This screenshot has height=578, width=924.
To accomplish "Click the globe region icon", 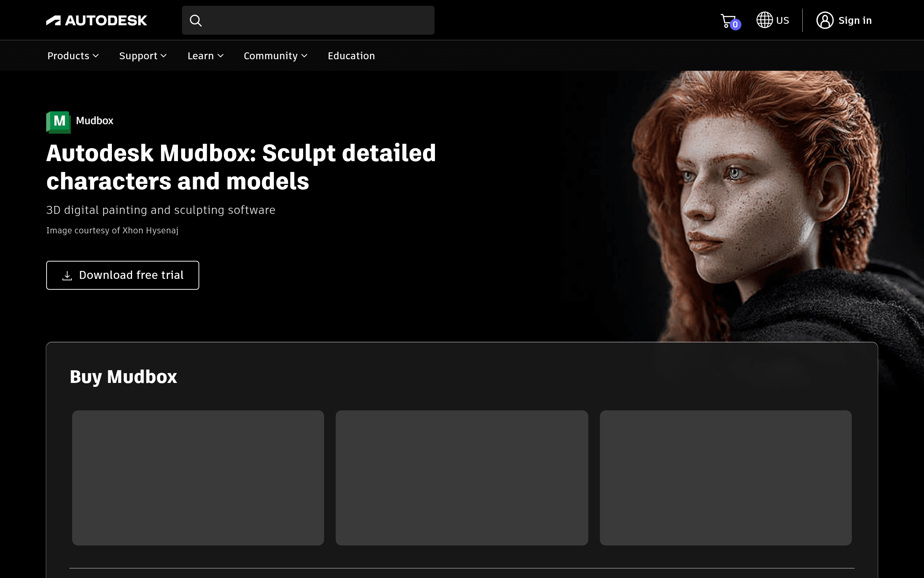I will (x=764, y=20).
